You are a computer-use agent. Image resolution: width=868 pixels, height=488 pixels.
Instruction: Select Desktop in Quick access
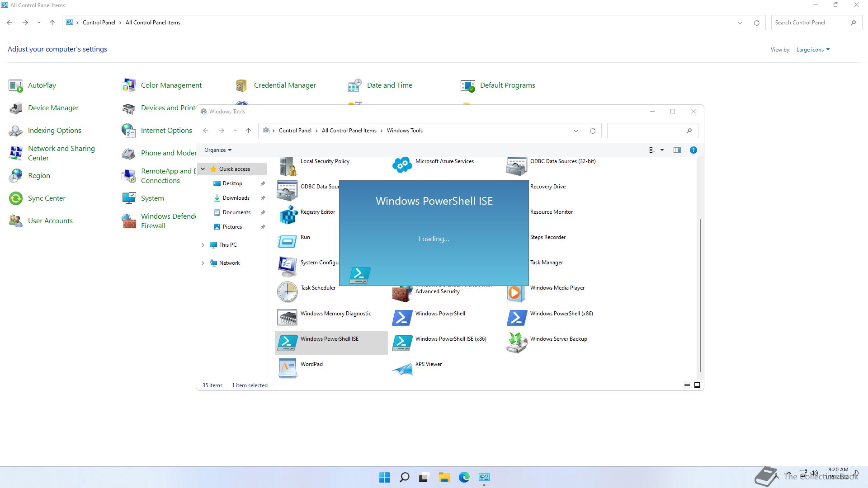232,183
